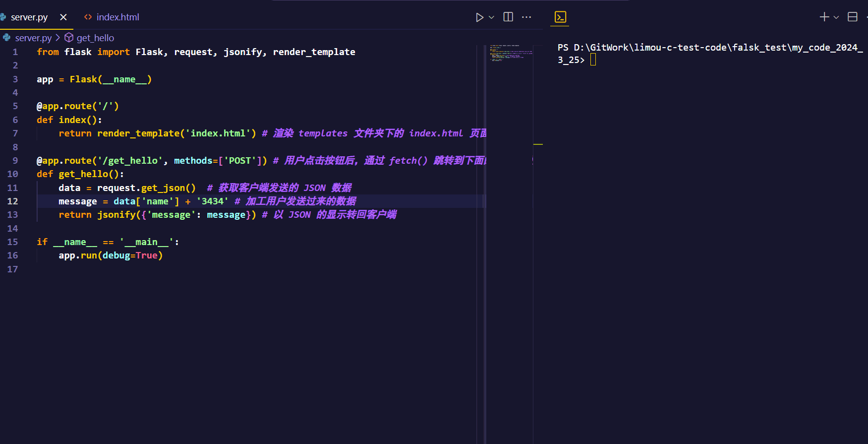
Task: Expand the new terminal profile dropdown
Action: [x=836, y=17]
